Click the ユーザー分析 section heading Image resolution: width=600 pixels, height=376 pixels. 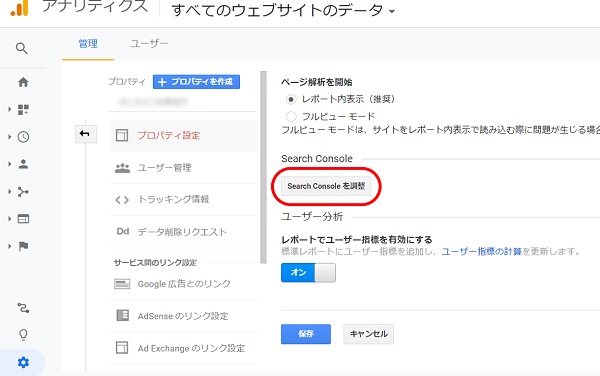pyautogui.click(x=312, y=216)
